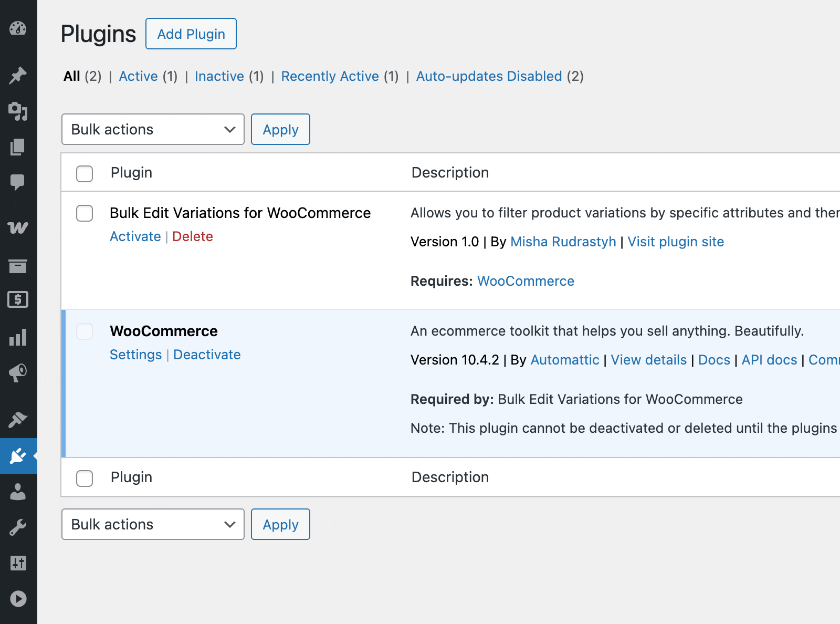Show All plugins filter
The width and height of the screenshot is (840, 624).
72,76
